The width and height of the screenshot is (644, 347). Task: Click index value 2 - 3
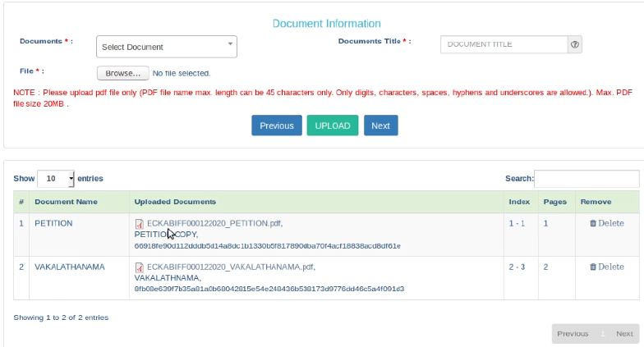point(517,267)
